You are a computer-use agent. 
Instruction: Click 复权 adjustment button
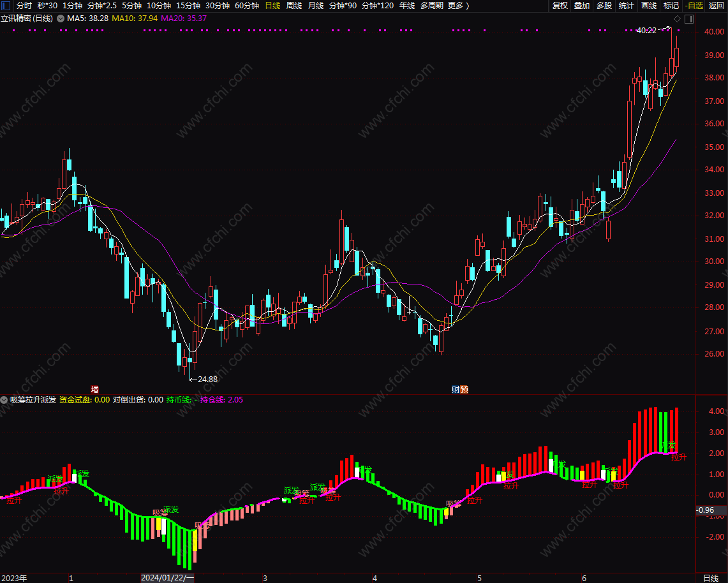(x=560, y=6)
